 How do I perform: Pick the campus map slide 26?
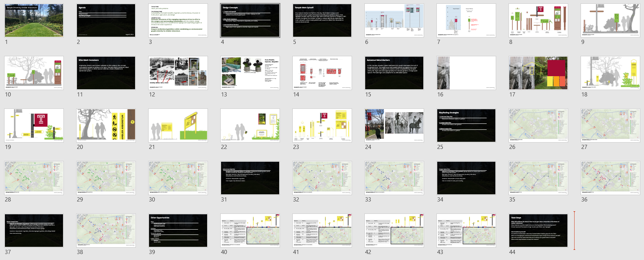tap(539, 126)
